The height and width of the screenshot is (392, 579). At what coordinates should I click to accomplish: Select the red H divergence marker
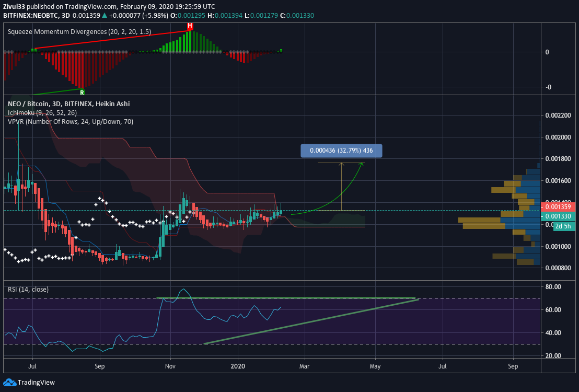tap(190, 26)
